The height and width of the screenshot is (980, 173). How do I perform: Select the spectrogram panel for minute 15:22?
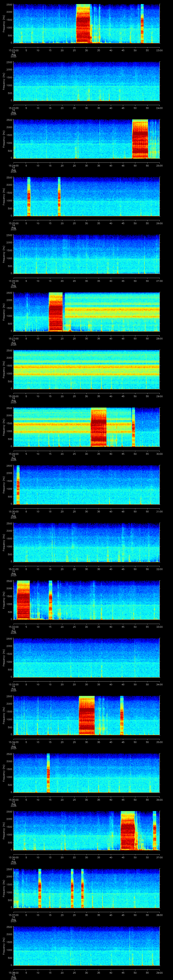[86, 24]
